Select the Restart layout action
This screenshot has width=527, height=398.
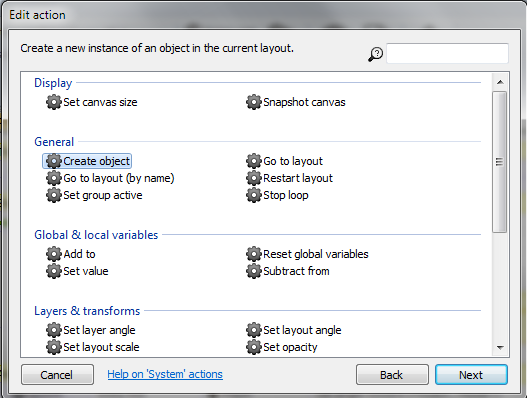tap(289, 178)
